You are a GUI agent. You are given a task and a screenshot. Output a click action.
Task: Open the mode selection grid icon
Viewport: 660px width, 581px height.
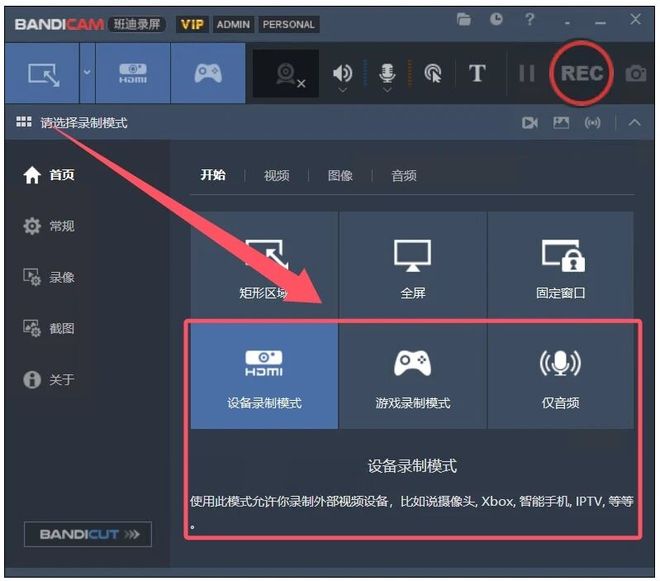[x=24, y=122]
